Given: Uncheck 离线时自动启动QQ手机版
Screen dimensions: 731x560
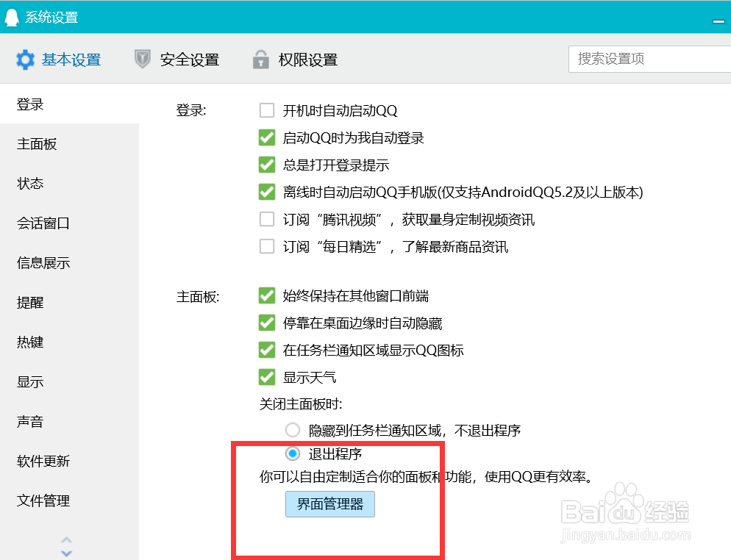Looking at the screenshot, I should click(267, 192).
